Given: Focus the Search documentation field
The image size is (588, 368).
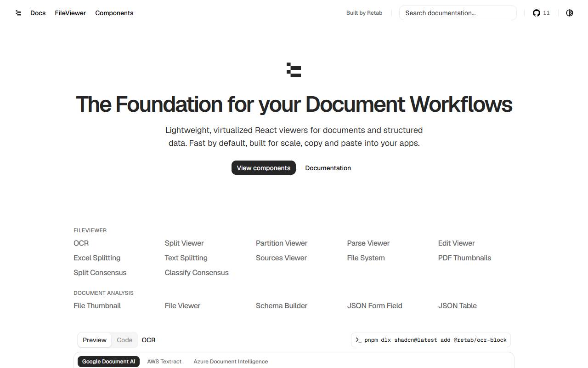Looking at the screenshot, I should 458,13.
